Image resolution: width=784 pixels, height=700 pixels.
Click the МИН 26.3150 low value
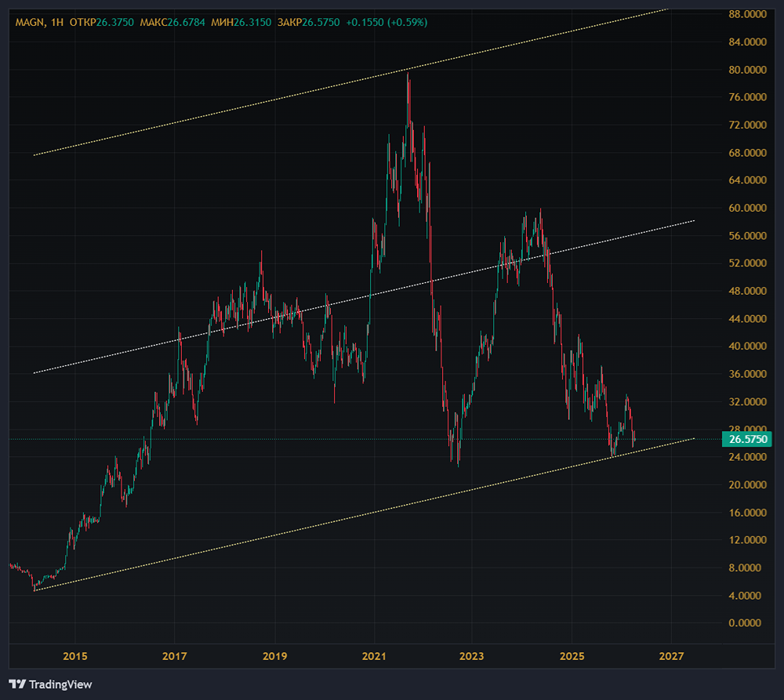coord(241,23)
